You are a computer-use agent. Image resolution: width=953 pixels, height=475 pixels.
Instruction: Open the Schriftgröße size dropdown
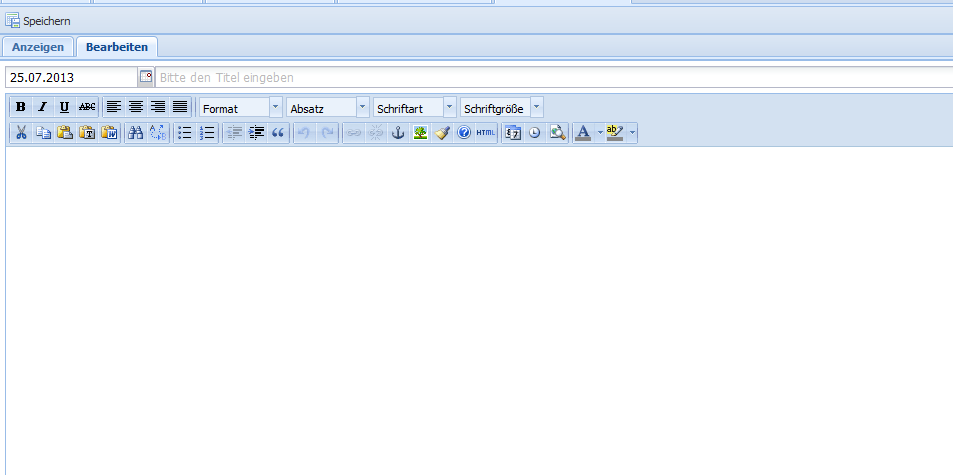pos(537,107)
